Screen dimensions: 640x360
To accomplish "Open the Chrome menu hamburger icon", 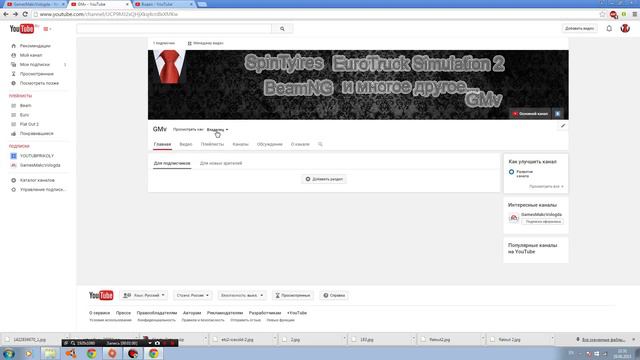I will click(635, 14).
